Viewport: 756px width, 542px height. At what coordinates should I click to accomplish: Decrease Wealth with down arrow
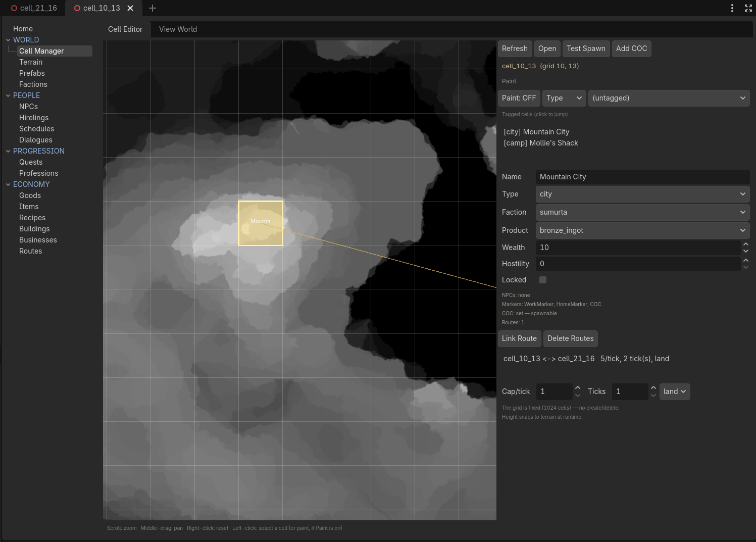pos(746,251)
